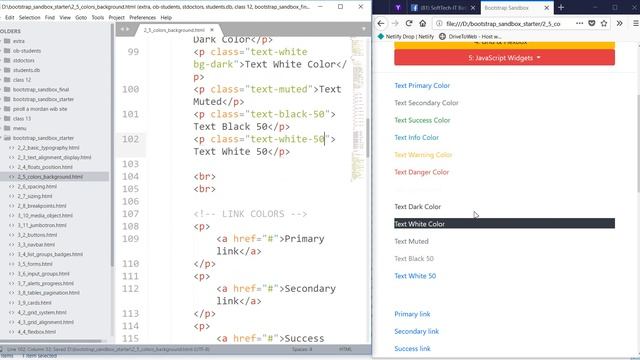The height and width of the screenshot is (360, 640).
Task: Click file icon beside 2_6_spacing.html
Action: tap(12, 186)
